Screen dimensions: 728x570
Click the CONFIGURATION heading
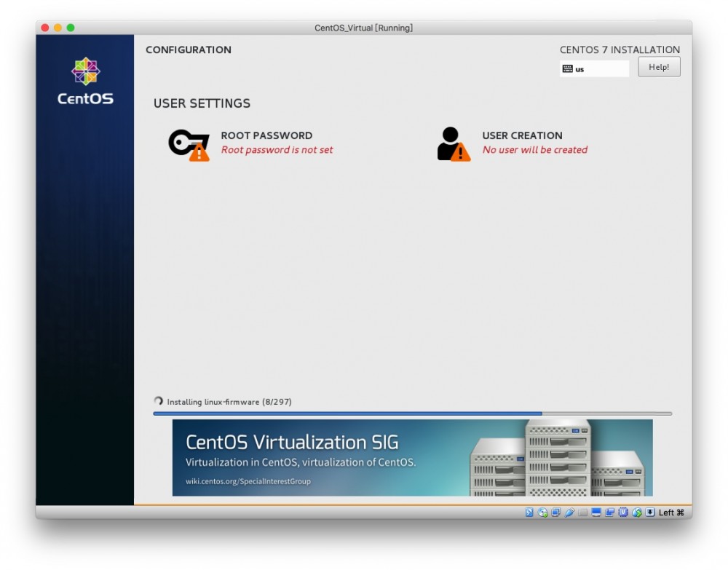coord(189,50)
